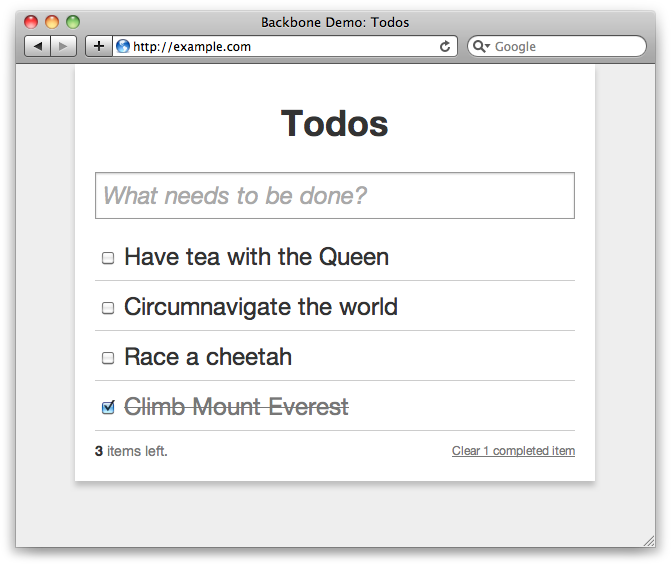The width and height of the screenshot is (671, 564).
Task: Click the window title 'Backbone Demo: Todos'
Action: click(335, 22)
